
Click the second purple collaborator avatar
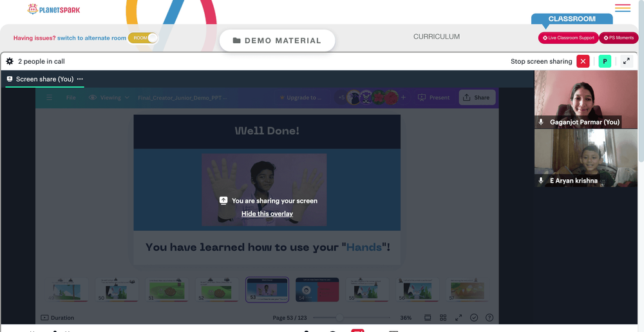click(366, 97)
